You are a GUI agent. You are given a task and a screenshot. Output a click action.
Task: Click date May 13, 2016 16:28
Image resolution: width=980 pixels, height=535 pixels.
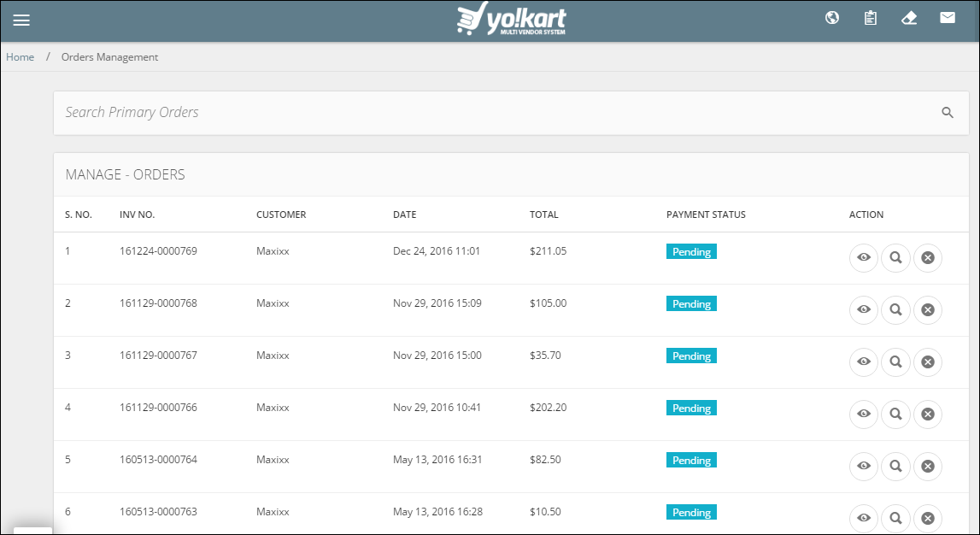point(437,511)
